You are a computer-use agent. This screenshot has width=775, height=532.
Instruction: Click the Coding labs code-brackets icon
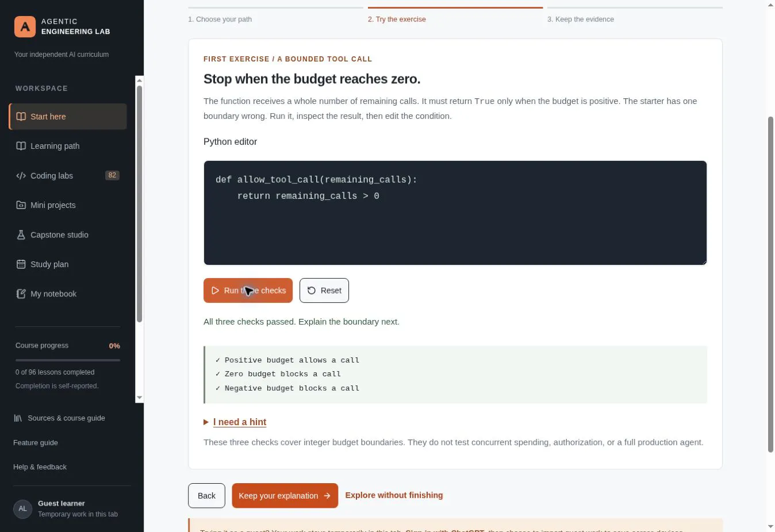[x=21, y=176]
